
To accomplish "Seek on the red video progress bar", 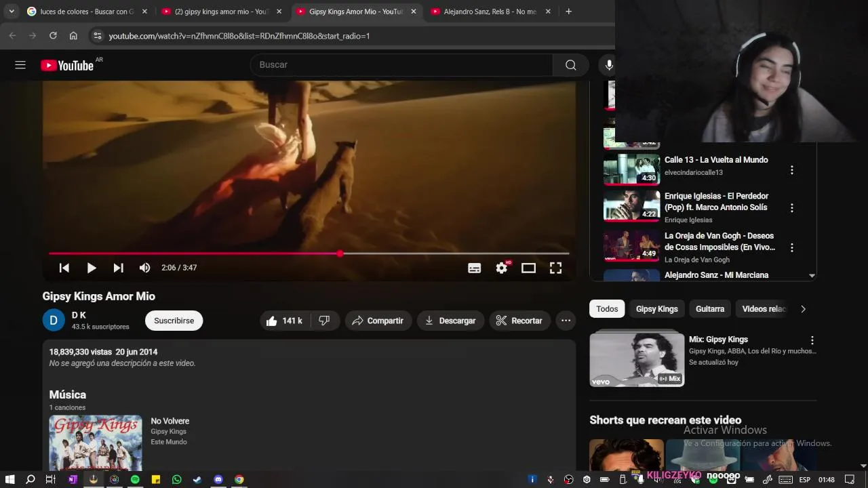I will pyautogui.click(x=309, y=253).
